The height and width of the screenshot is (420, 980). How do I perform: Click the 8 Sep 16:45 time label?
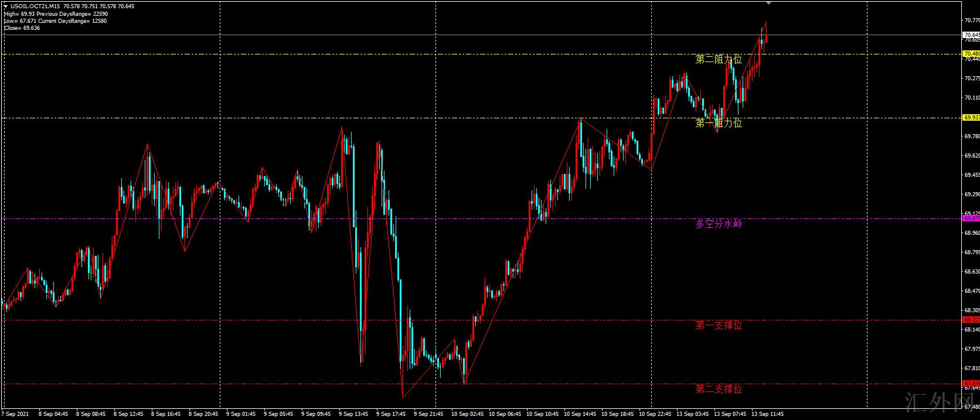click(165, 414)
